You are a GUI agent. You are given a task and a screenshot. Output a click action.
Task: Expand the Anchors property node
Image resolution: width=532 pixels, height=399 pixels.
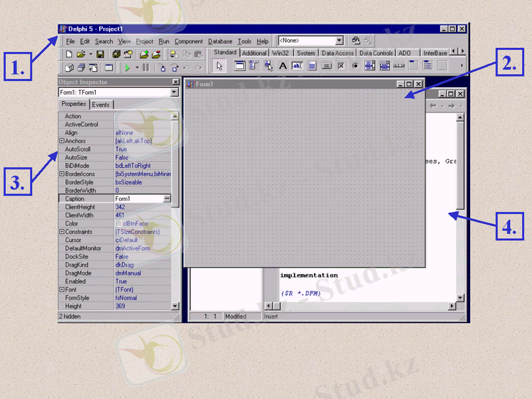[62, 141]
